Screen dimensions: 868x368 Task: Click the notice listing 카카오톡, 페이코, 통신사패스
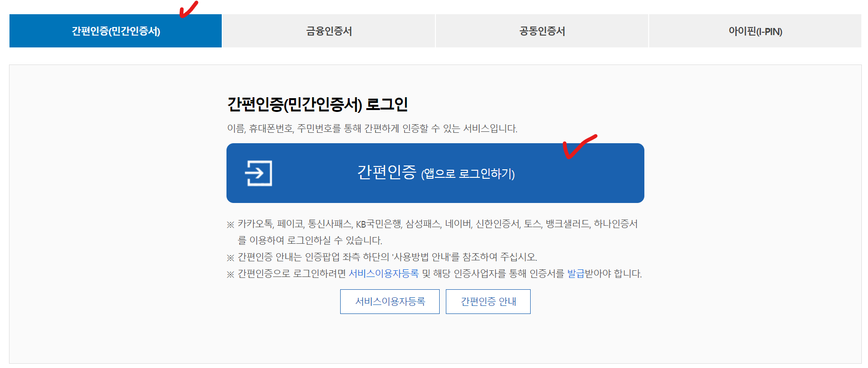point(433,232)
